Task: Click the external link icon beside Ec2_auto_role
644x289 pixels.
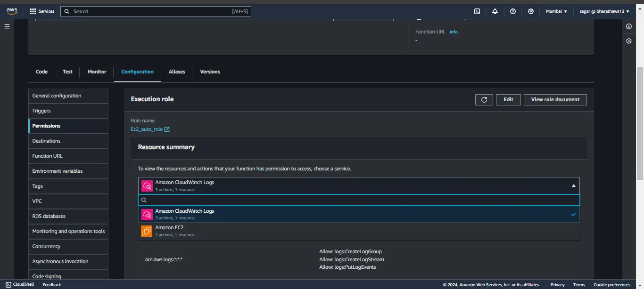Action: coord(167,129)
